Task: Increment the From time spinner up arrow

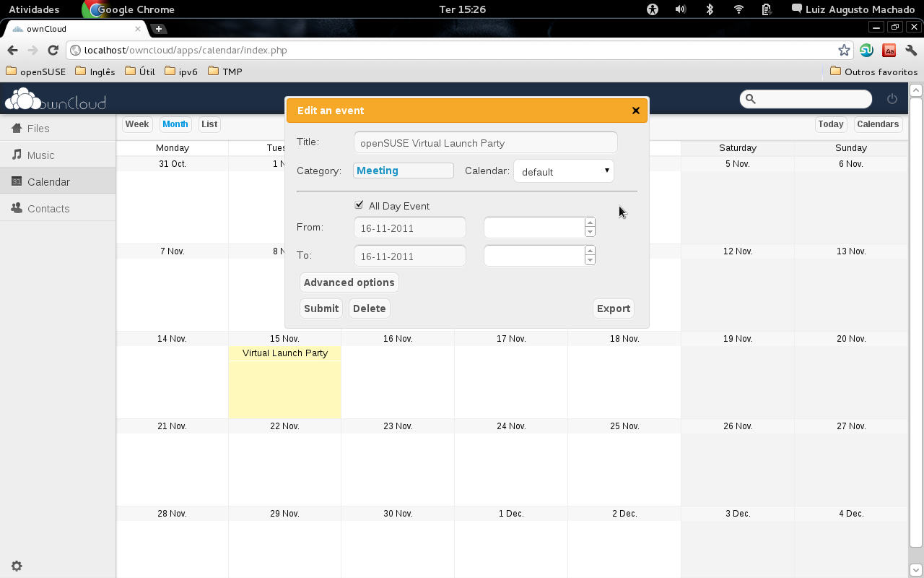Action: pyautogui.click(x=590, y=223)
